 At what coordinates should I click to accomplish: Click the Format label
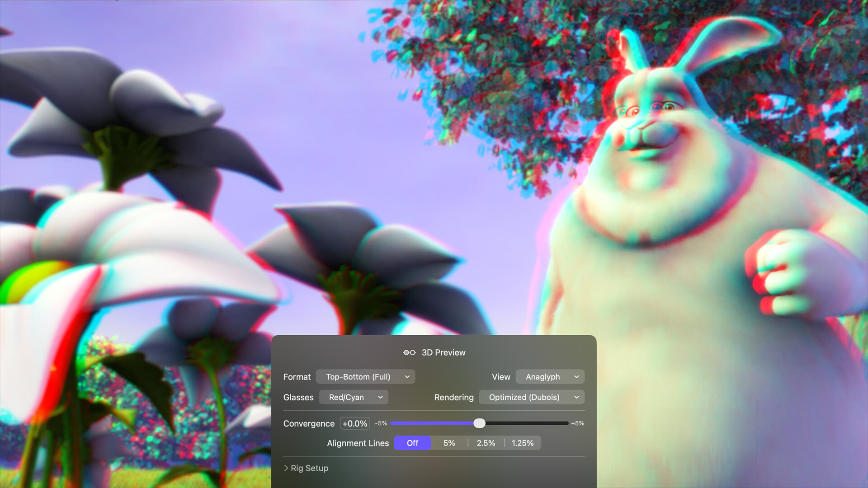tap(297, 377)
